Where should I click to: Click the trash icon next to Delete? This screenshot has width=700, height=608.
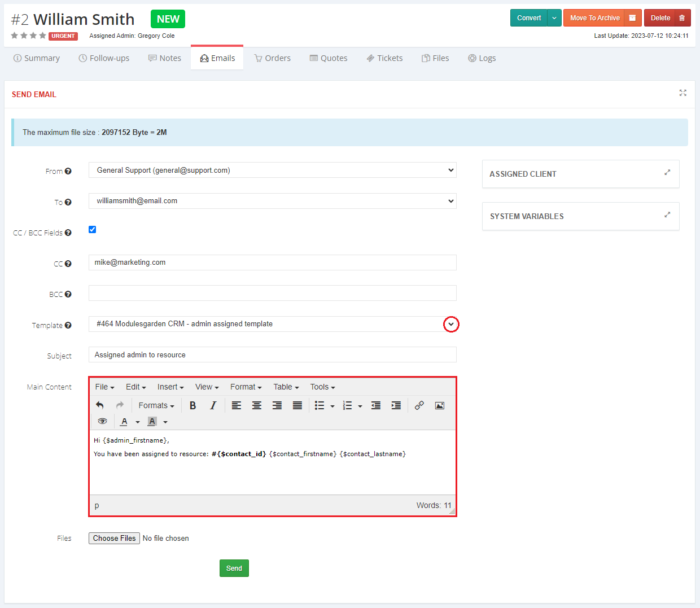682,18
